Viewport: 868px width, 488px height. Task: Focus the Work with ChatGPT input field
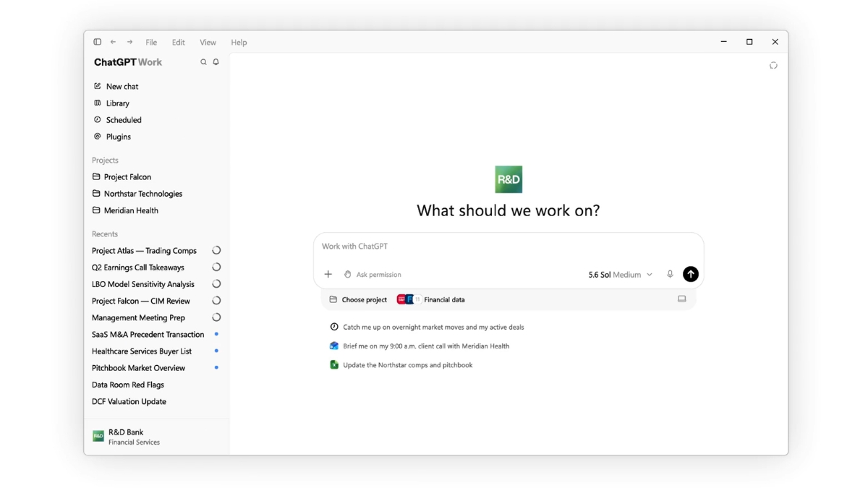509,247
